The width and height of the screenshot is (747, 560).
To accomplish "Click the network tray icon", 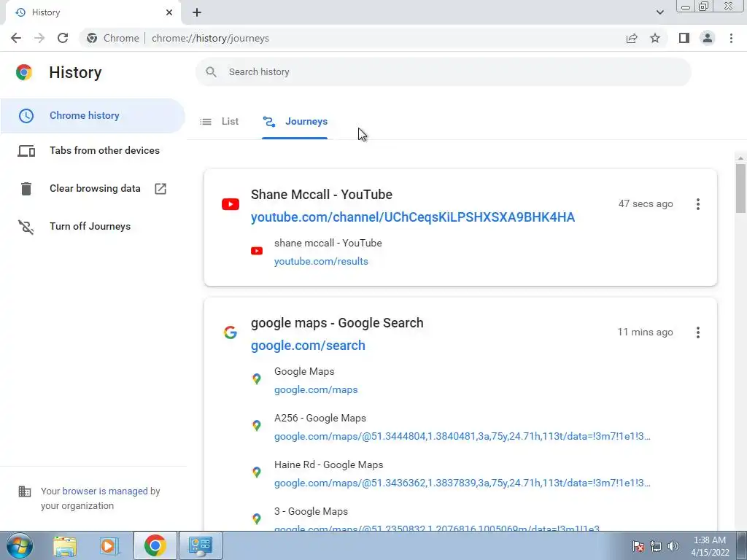I will point(656,546).
